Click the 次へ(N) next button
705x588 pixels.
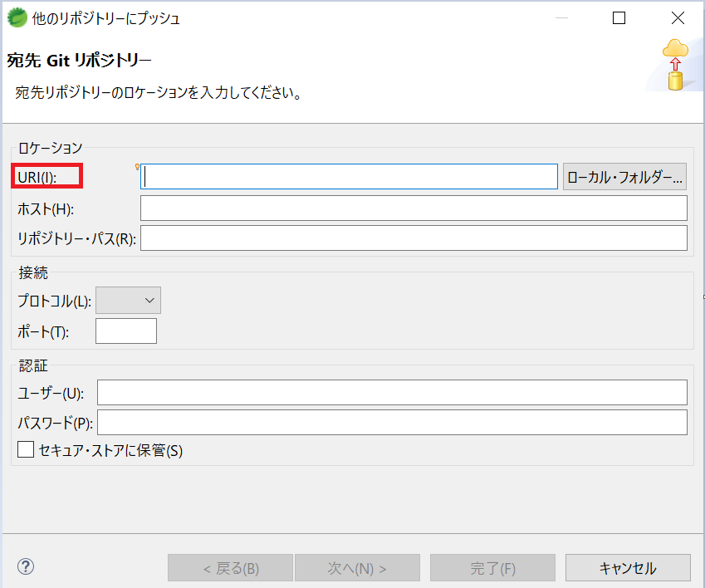coord(357,567)
